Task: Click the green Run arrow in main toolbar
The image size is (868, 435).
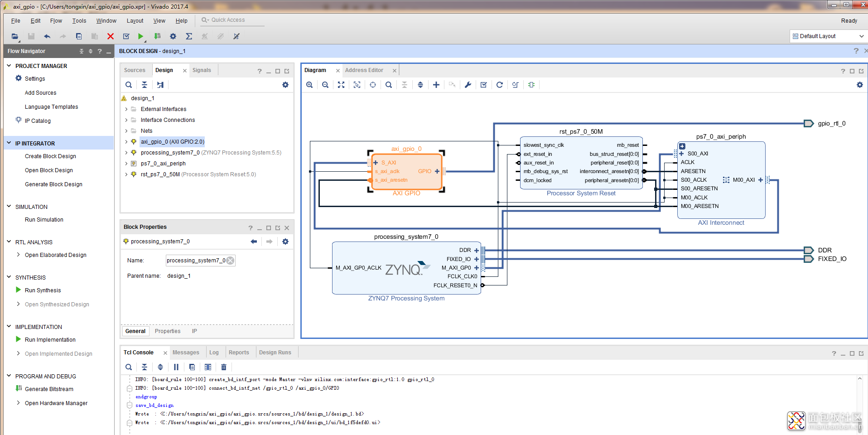Action: 141,36
